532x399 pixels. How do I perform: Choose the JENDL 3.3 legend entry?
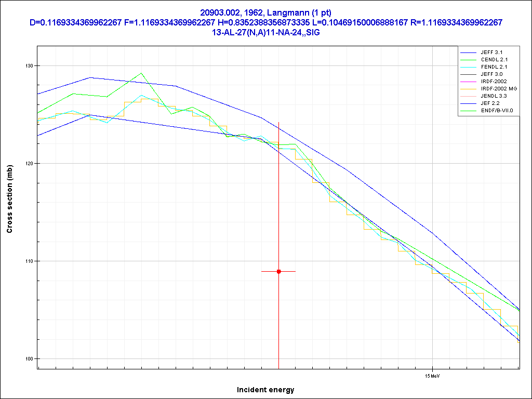tap(494, 96)
